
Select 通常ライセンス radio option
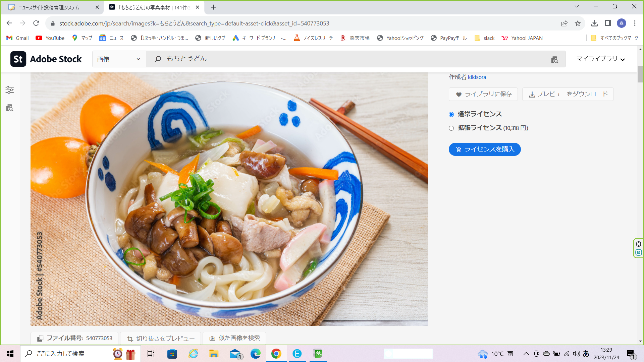coord(451,115)
